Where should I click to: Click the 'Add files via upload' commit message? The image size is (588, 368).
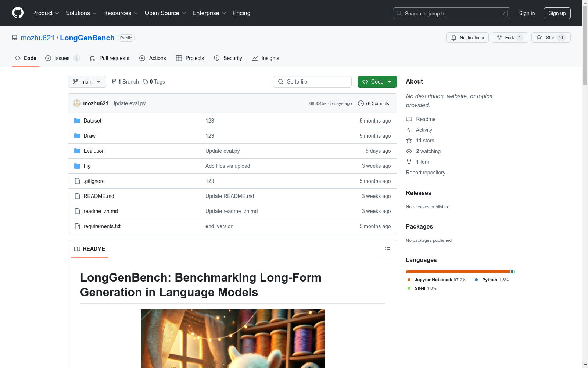coord(228,166)
